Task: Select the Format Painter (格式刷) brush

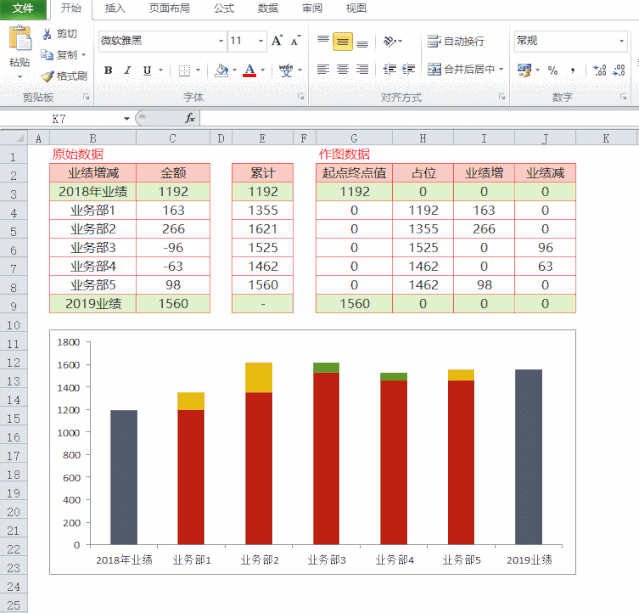Action: coord(47,76)
